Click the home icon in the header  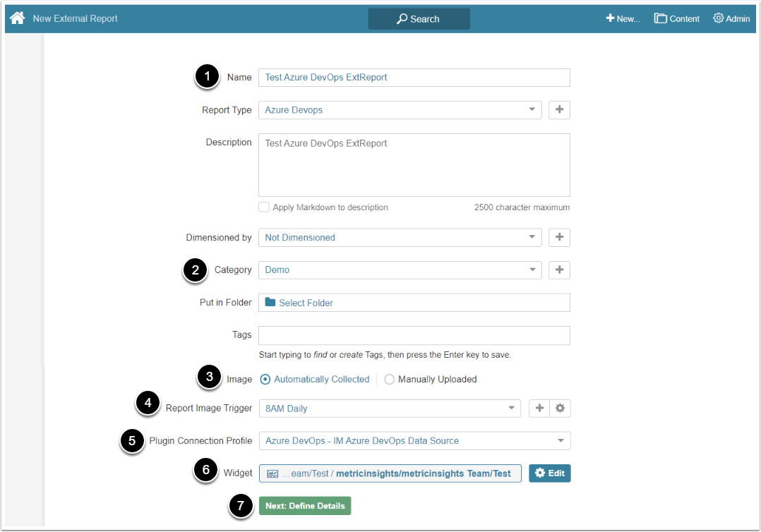coord(17,18)
